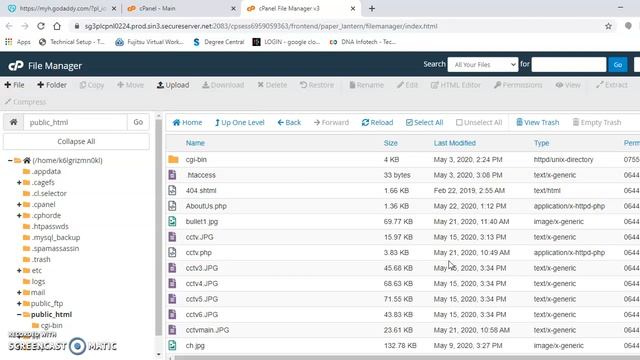This screenshot has width=640, height=360.
Task: Select the cctvmain.JPG file
Action: coord(207,330)
